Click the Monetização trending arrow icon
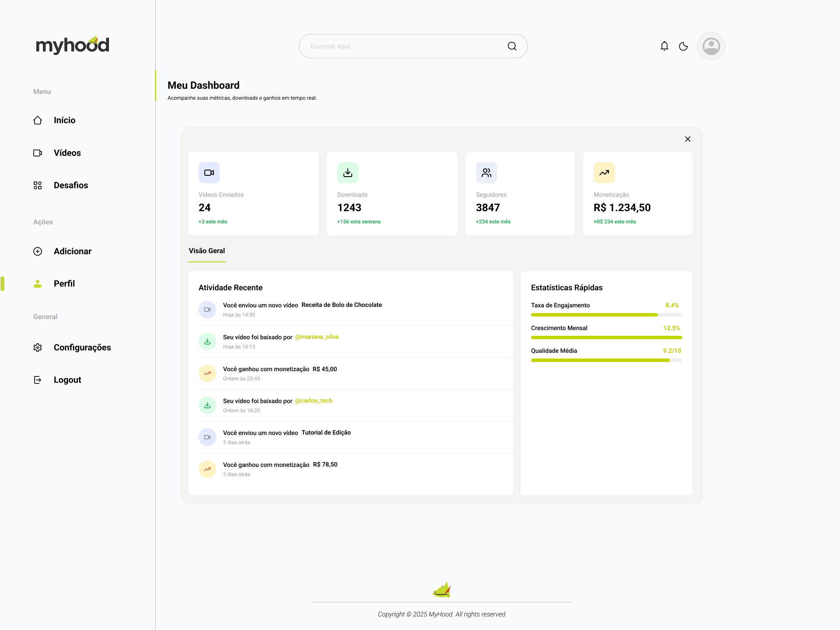840x630 pixels. click(x=604, y=173)
